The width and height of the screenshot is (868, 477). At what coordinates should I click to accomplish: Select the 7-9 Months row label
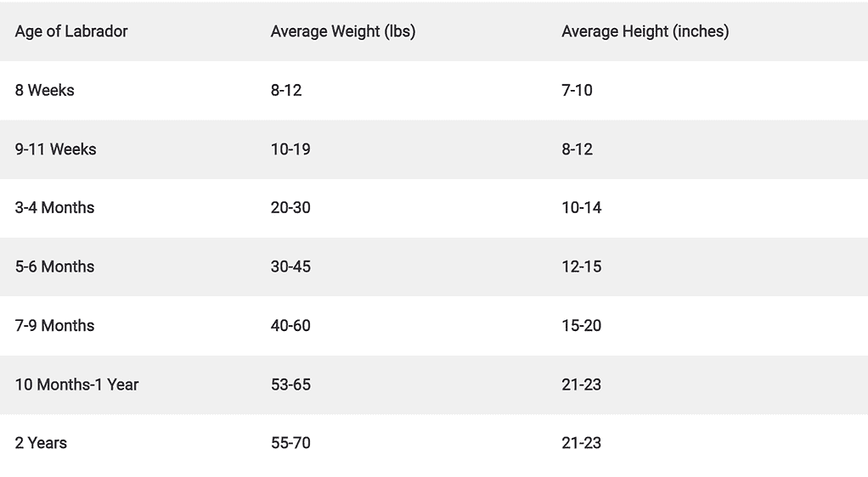click(x=54, y=325)
